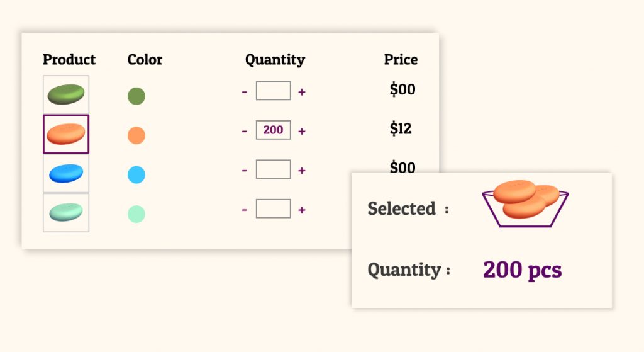Click plus for mint product quantity

coord(301,210)
